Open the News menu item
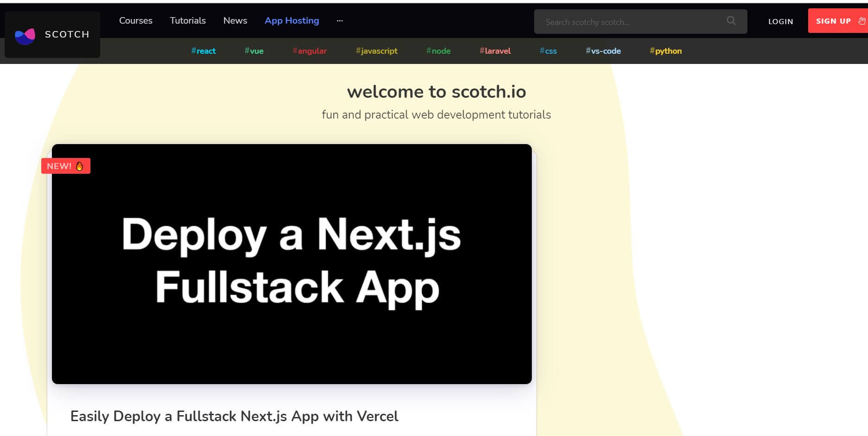 [x=235, y=20]
